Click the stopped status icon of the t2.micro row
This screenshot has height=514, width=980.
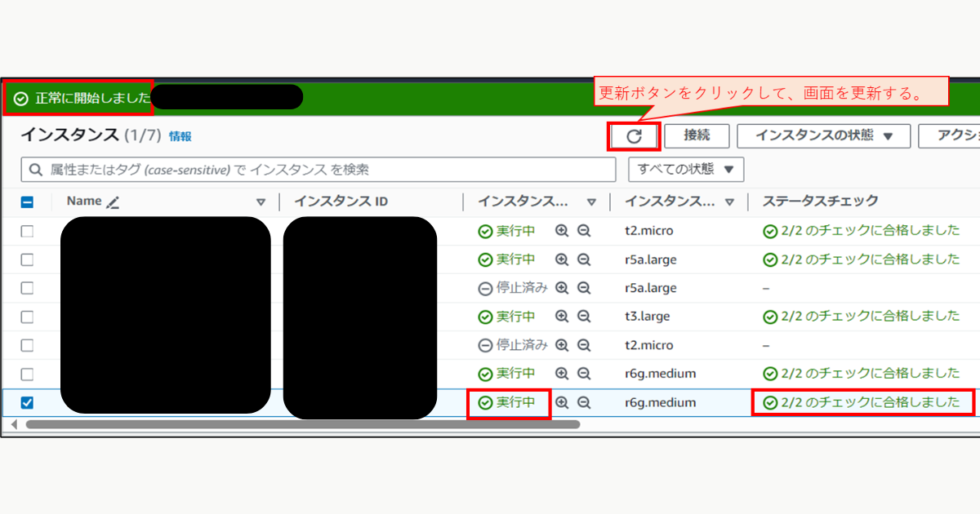point(483,344)
